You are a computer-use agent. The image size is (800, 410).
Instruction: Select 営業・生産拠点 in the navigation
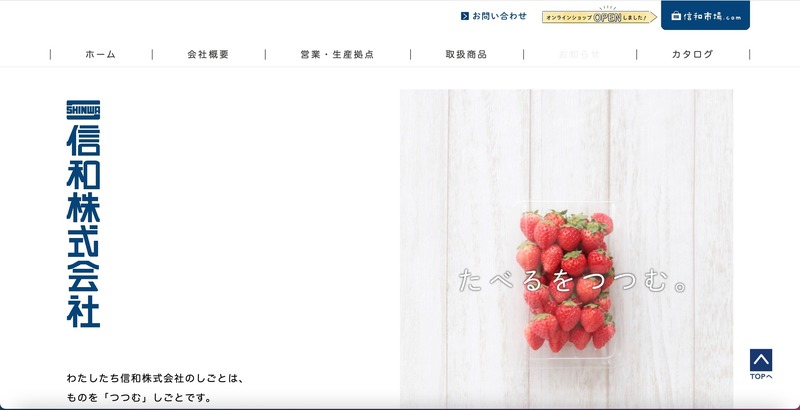(337, 55)
